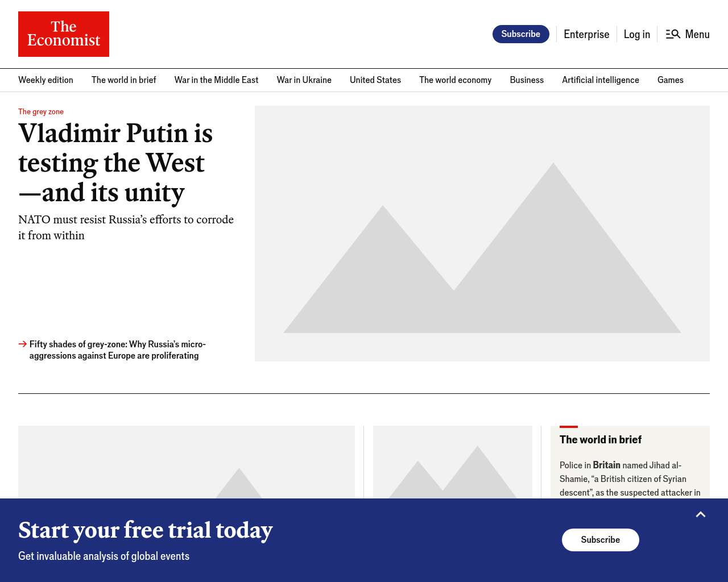Navigate to War in Ukraine
The height and width of the screenshot is (582, 728).
(x=304, y=80)
